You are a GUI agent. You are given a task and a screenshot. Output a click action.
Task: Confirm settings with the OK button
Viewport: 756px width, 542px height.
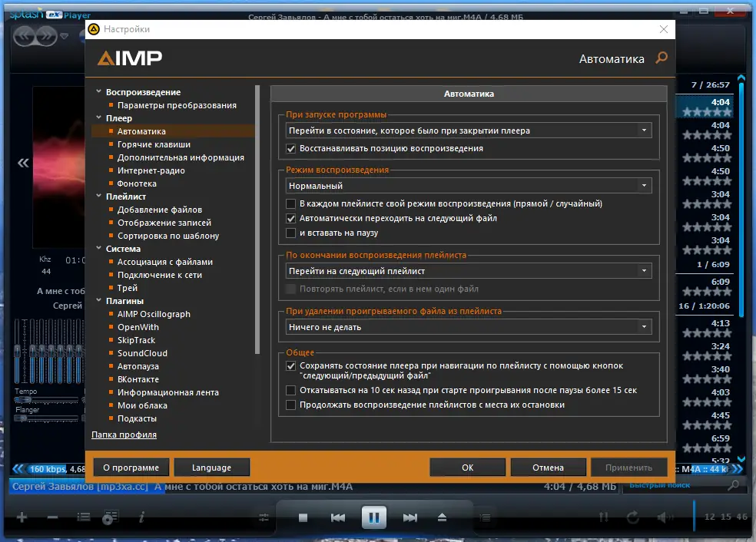pyautogui.click(x=468, y=468)
